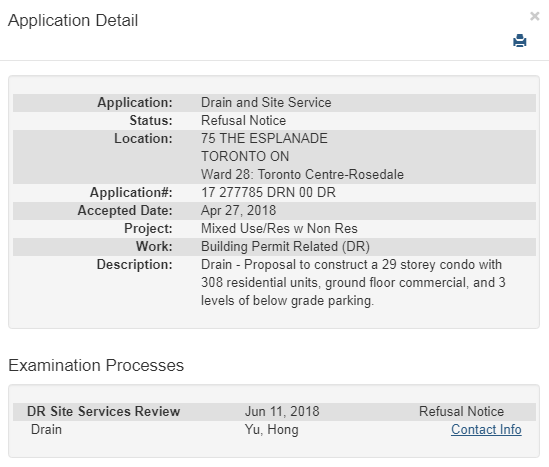The image size is (549, 467).
Task: Select 'Ward 28: Toronto Centre-Rosedale' text
Action: tap(302, 174)
